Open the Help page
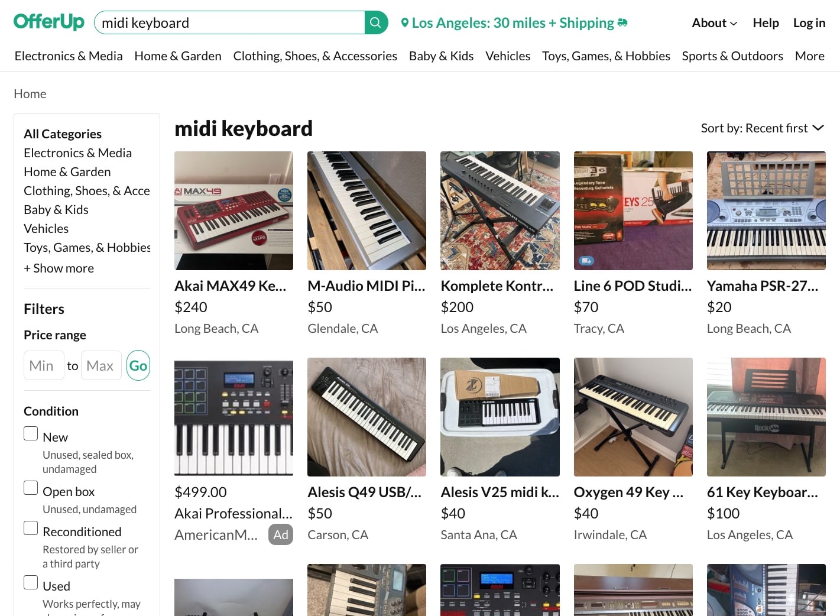840x616 pixels. click(x=766, y=22)
